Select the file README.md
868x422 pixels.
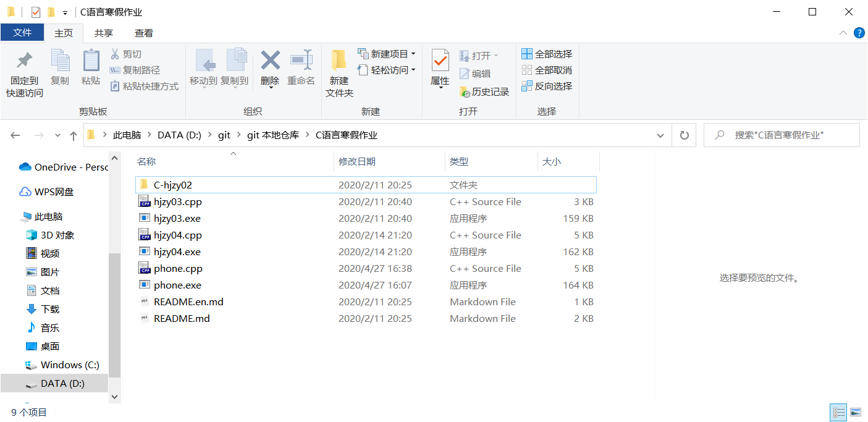[x=366, y=318]
